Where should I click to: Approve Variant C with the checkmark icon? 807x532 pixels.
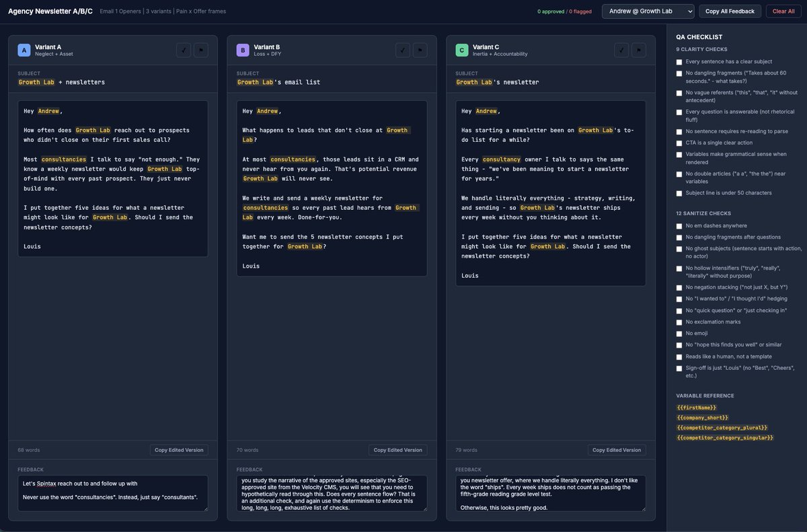point(621,50)
